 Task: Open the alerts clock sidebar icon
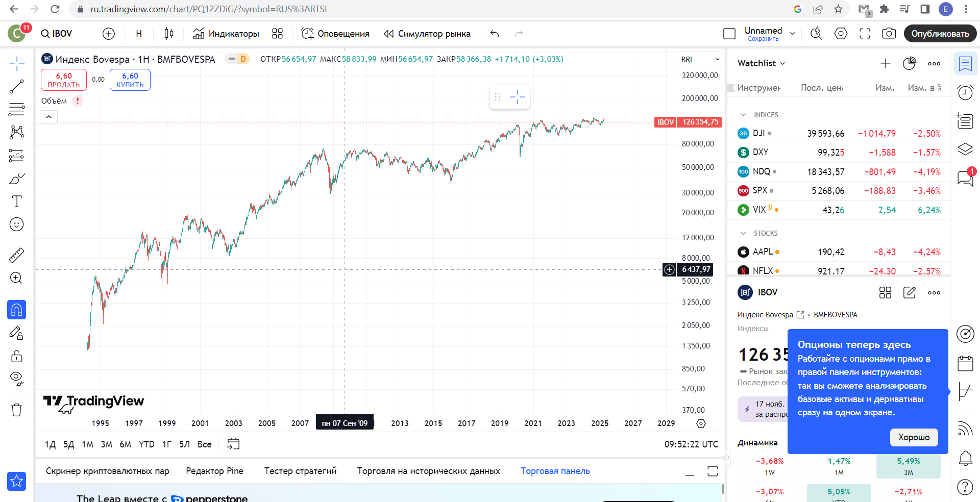965,92
